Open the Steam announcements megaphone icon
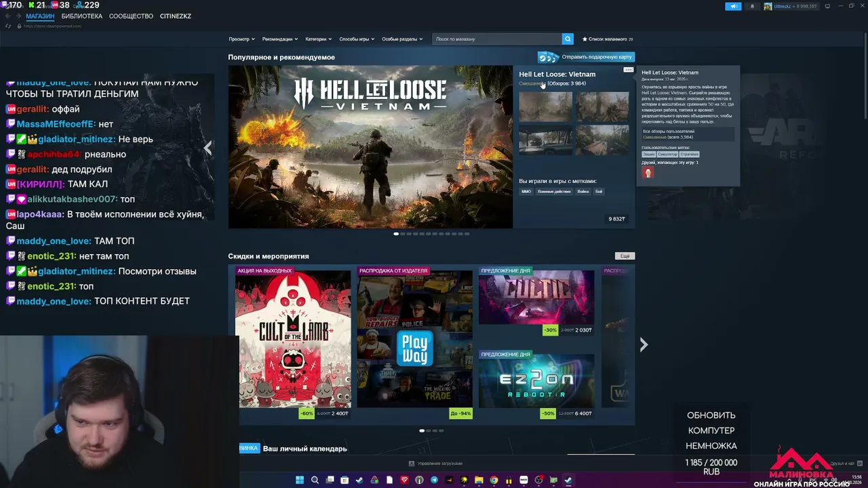 733,6
